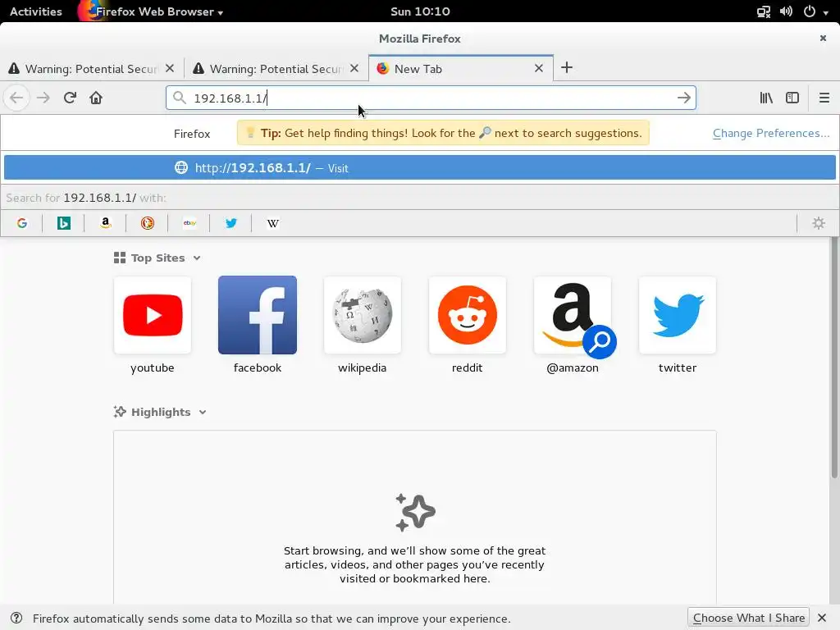
Task: Search with Twitter engine icon
Action: click(x=231, y=223)
